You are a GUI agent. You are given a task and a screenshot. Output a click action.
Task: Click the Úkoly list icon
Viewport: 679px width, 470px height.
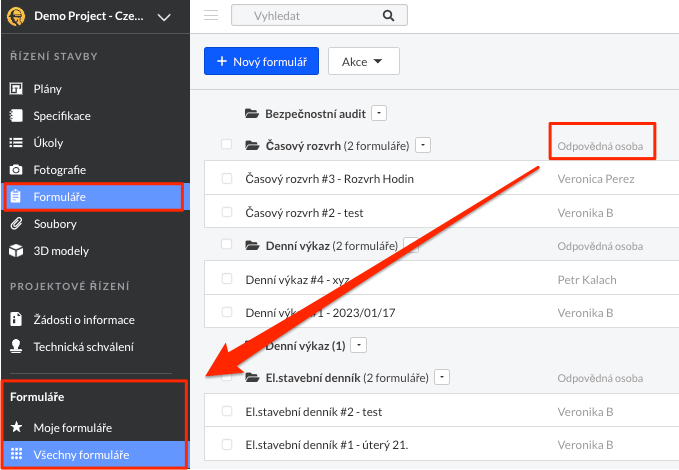click(x=16, y=143)
